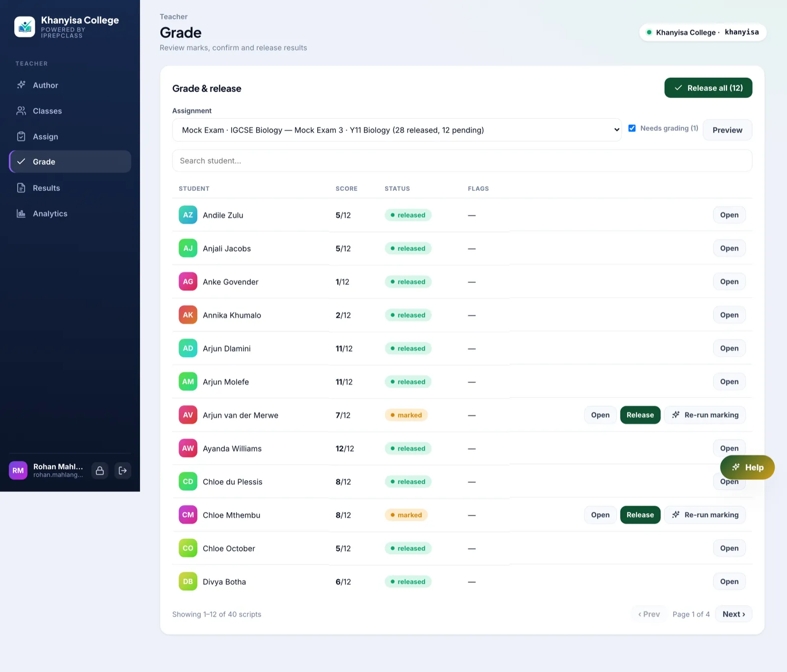
Task: Open the floating Help button
Action: click(x=747, y=467)
